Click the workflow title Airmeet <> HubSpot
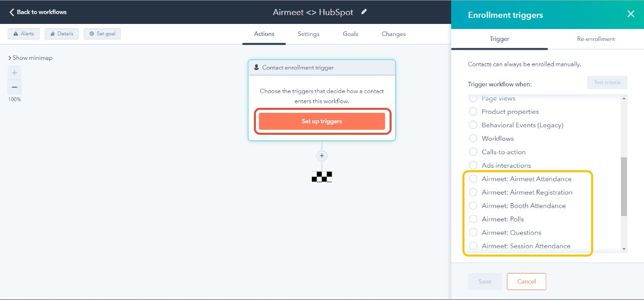 (x=313, y=12)
